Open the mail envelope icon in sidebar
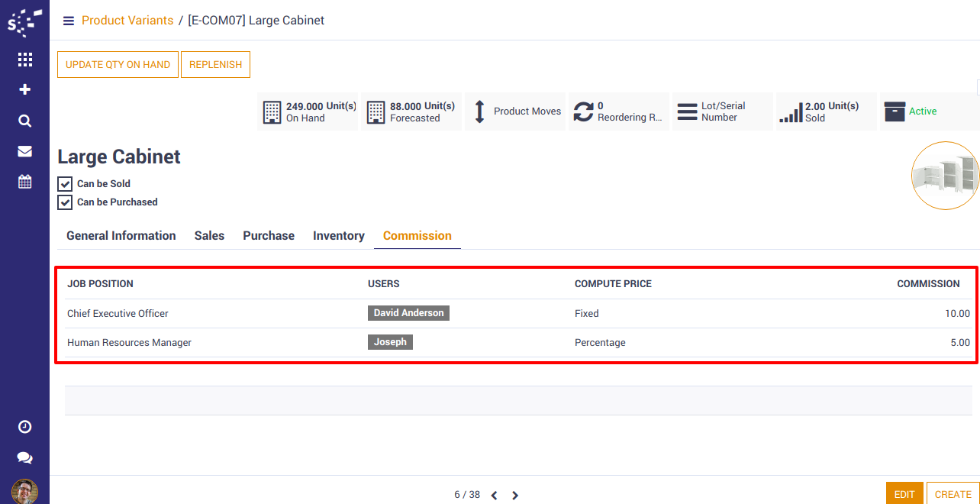Screen dimensions: 980x504 coord(24,151)
